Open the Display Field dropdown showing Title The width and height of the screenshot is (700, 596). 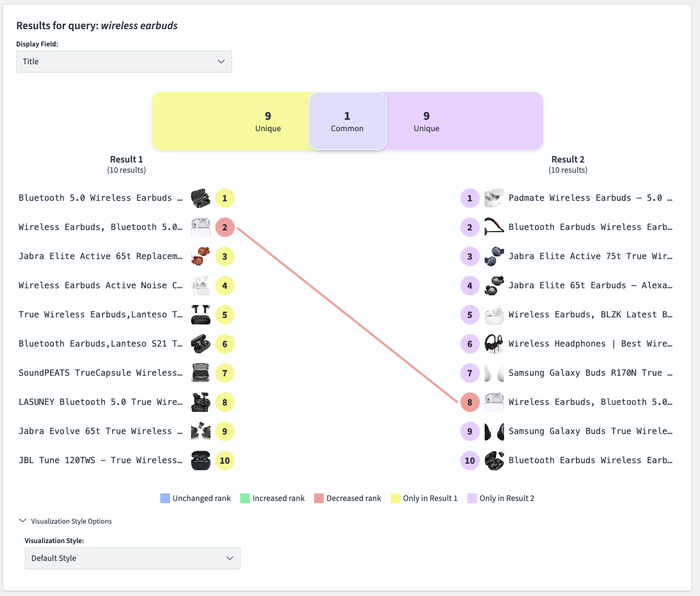(124, 62)
